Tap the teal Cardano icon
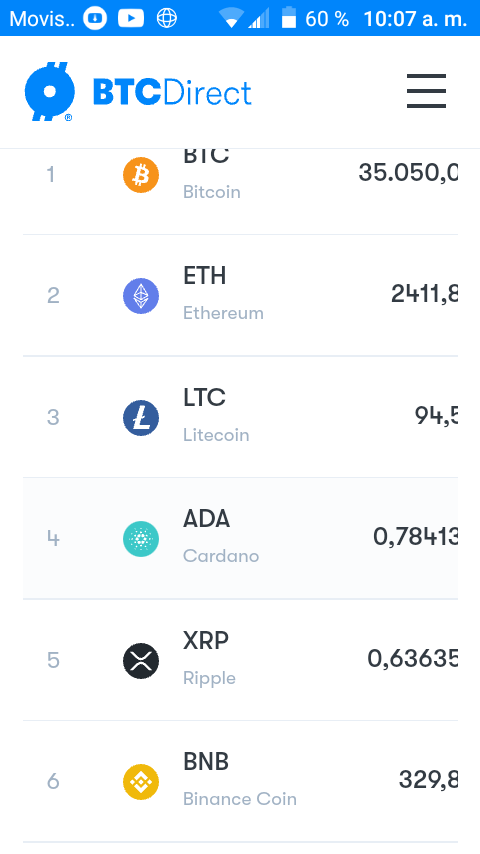Viewport: 480px width, 854px height. click(141, 539)
